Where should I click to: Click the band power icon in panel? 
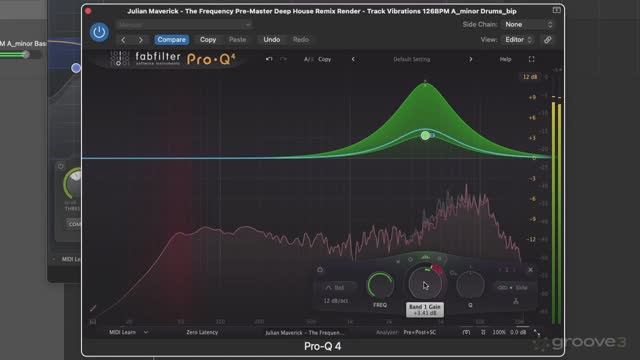point(320,270)
